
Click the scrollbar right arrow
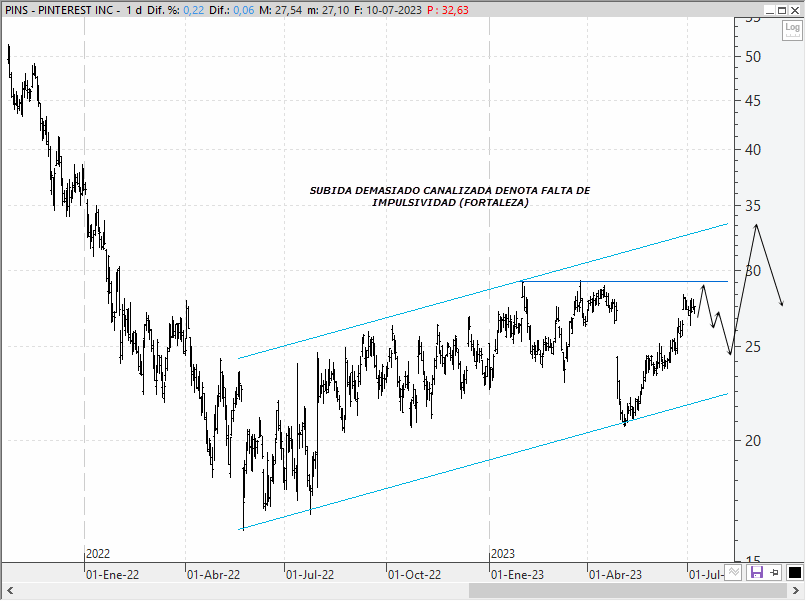(796, 591)
